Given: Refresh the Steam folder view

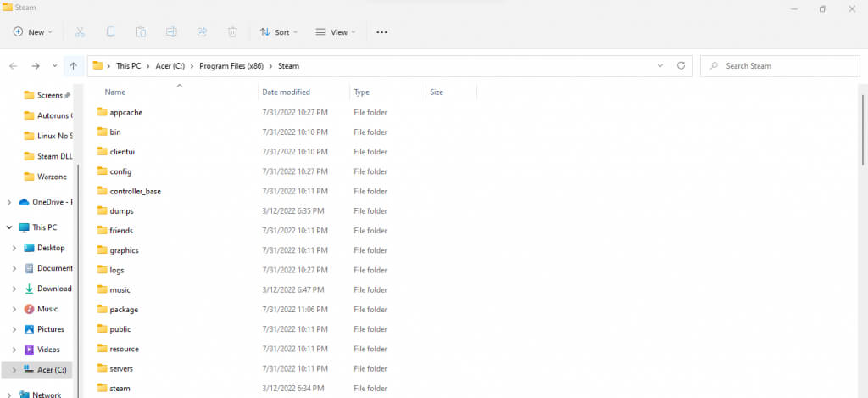Looking at the screenshot, I should pyautogui.click(x=681, y=66).
